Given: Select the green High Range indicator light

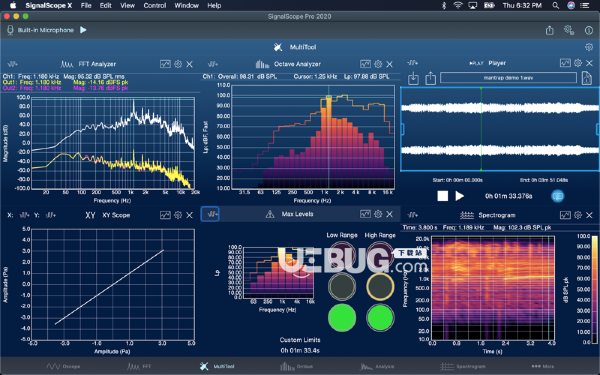Looking at the screenshot, I should tap(380, 318).
